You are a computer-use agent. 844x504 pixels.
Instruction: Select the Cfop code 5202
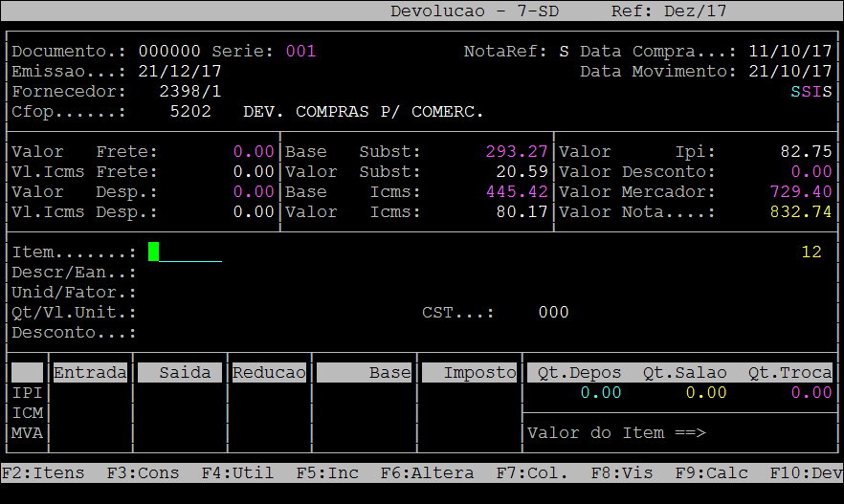pos(190,112)
